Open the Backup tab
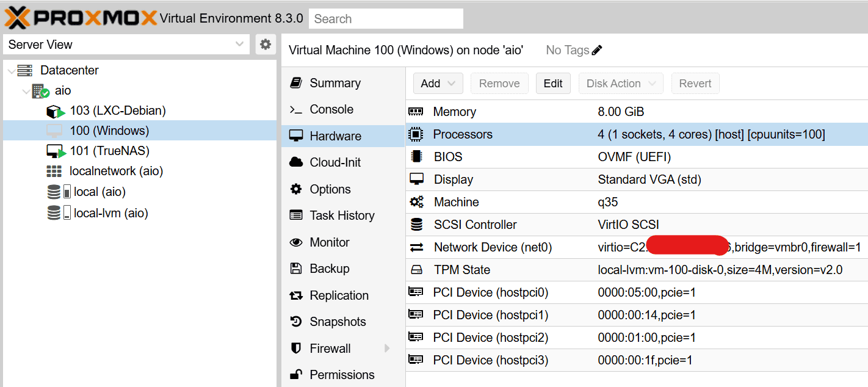The image size is (868, 387). tap(343, 269)
